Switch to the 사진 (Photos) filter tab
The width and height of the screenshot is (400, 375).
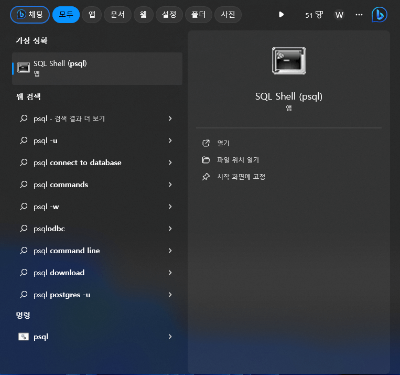tap(228, 15)
